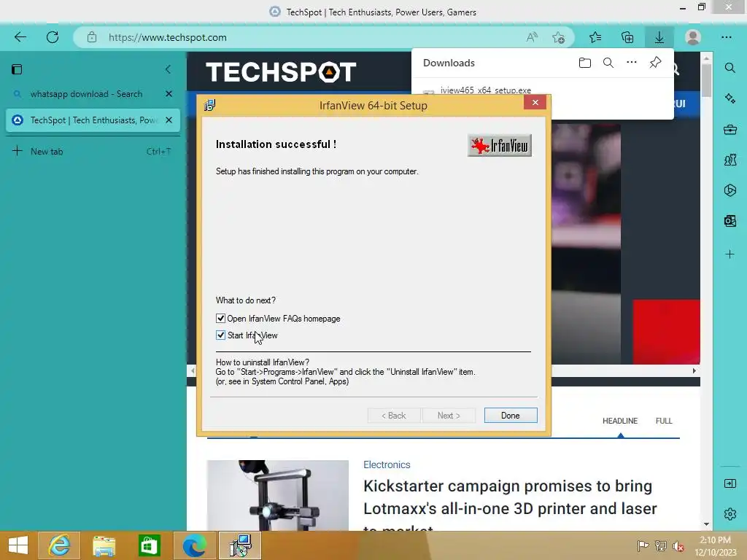The image size is (747, 560).
Task: Uncheck Open IrfanView FAQs homepage
Action: point(220,318)
